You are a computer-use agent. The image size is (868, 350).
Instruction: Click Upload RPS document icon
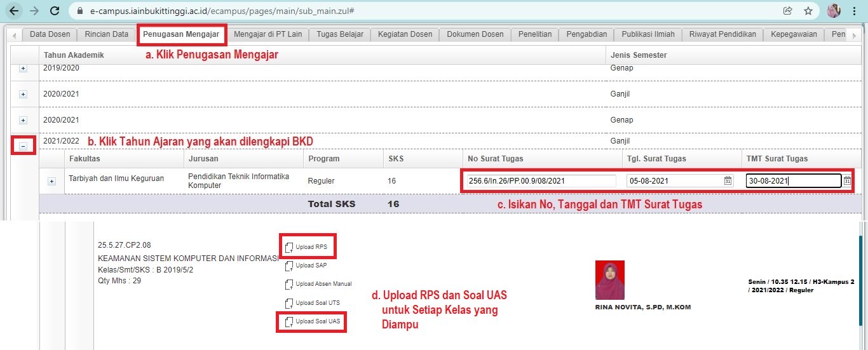[x=290, y=246]
